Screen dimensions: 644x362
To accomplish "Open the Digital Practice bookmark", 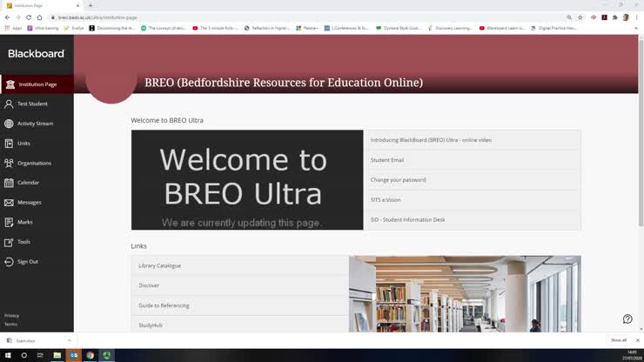I will coord(553,29).
